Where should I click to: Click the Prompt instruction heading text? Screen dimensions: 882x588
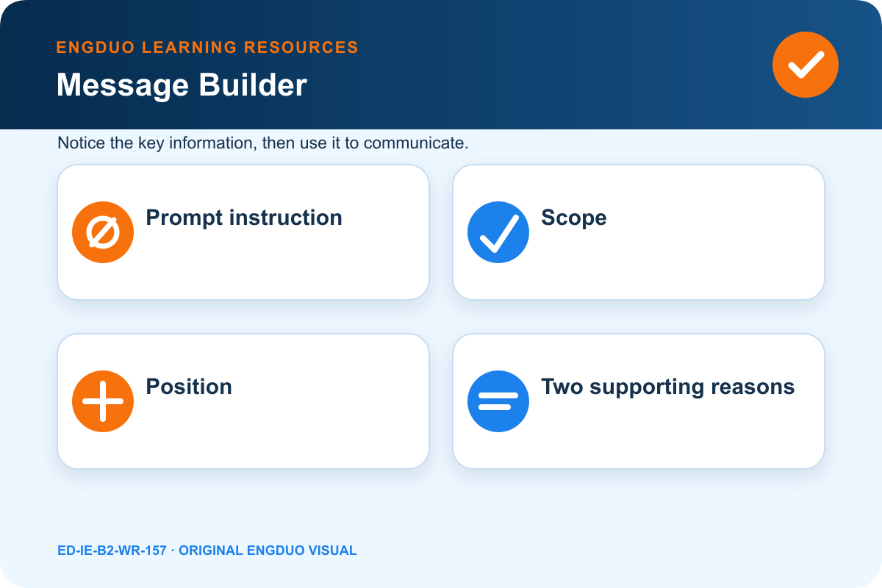coord(244,218)
